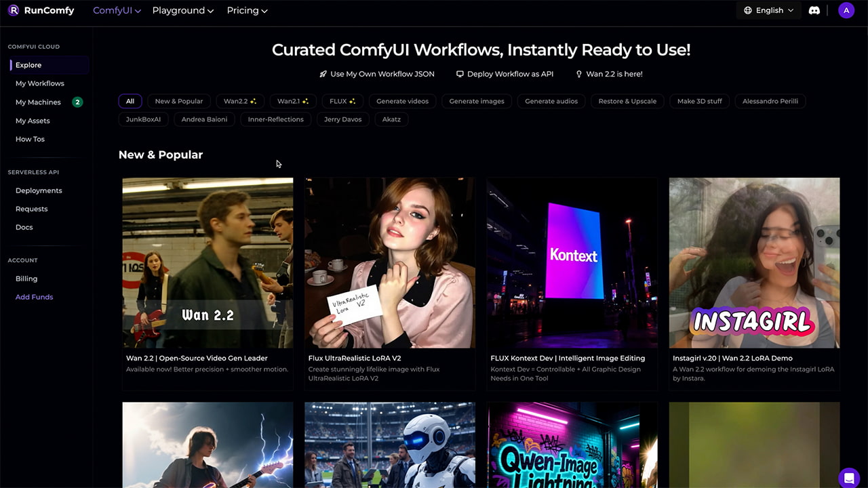Go to My Workflows in sidebar
The width and height of the screenshot is (868, 488).
click(x=40, y=83)
